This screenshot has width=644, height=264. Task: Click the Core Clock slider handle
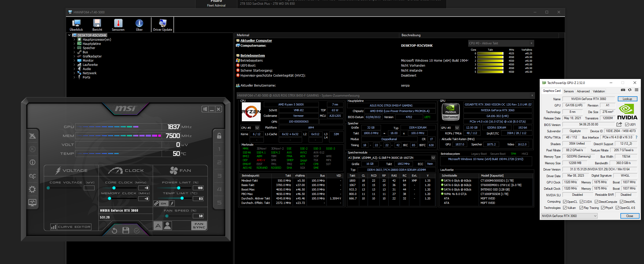coord(114,188)
